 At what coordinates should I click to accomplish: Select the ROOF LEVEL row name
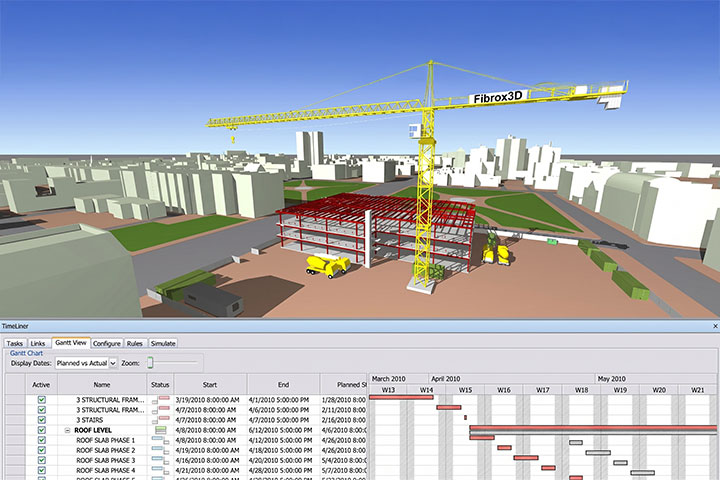(93, 430)
